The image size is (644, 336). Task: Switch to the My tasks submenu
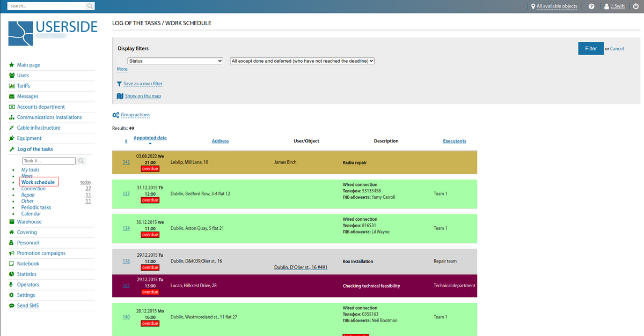(32, 169)
